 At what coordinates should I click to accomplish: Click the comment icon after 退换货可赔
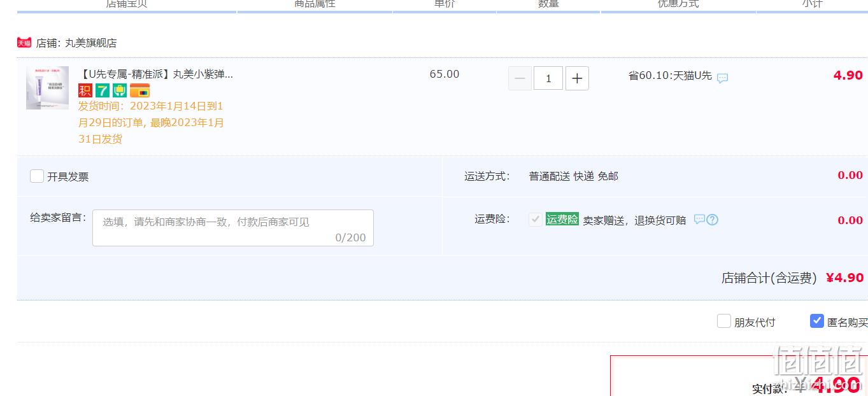[699, 220]
